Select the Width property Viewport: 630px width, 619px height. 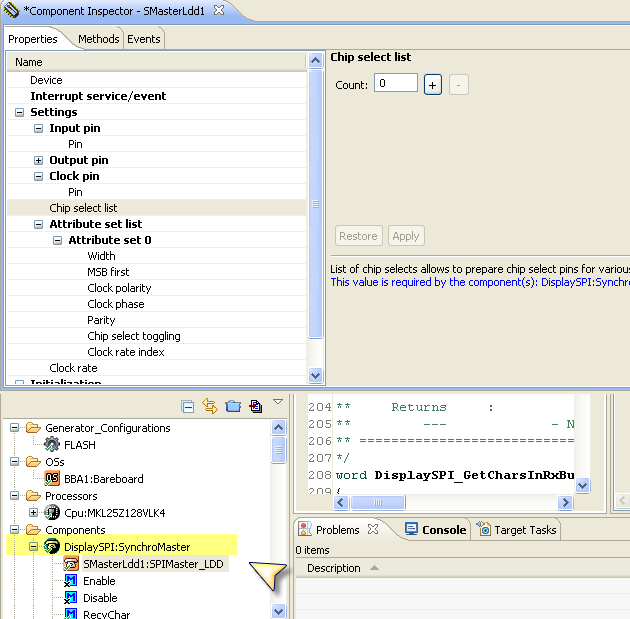pyautogui.click(x=157, y=256)
